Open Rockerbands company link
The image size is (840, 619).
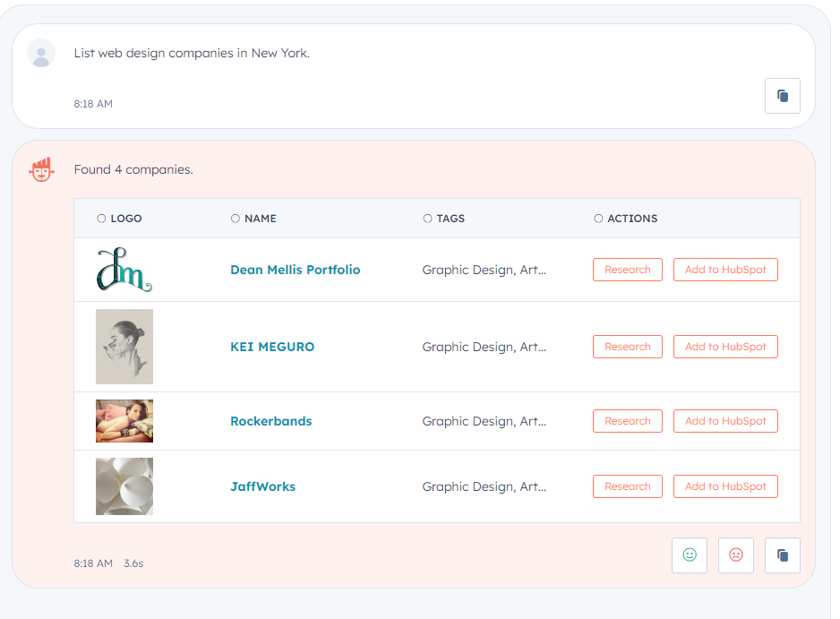point(271,421)
